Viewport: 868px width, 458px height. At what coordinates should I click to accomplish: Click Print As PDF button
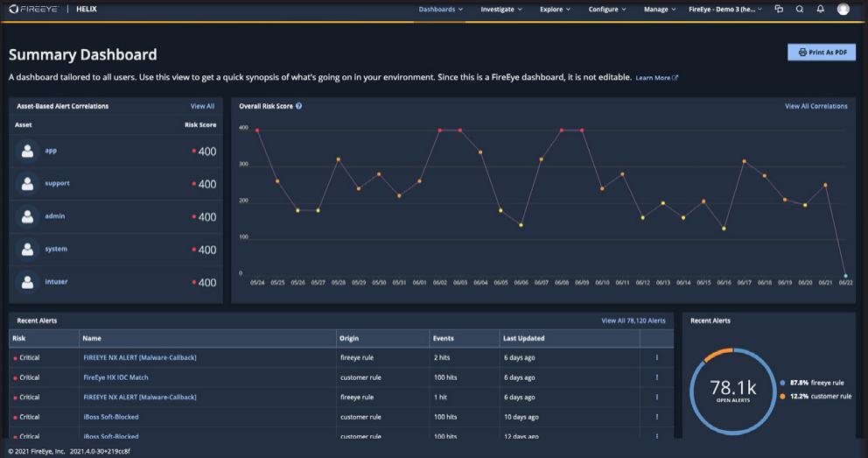click(x=822, y=52)
